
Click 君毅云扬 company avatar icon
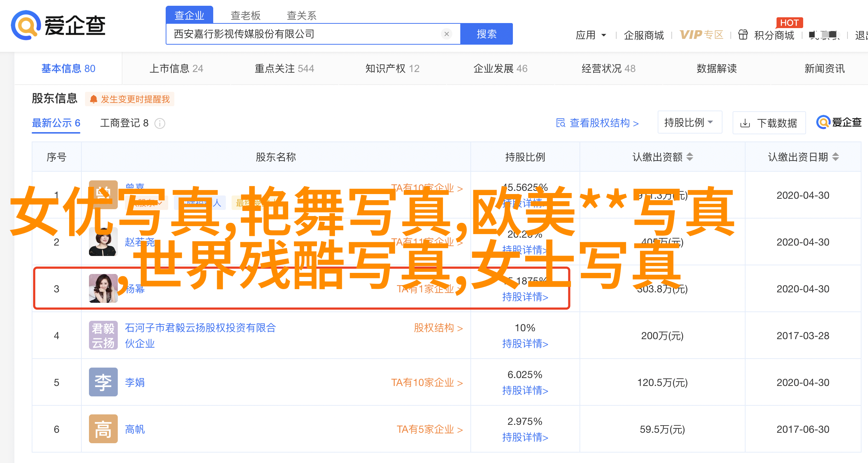pos(103,335)
